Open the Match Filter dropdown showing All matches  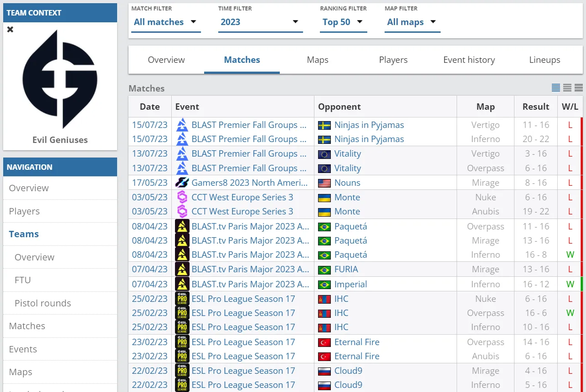[x=166, y=22]
